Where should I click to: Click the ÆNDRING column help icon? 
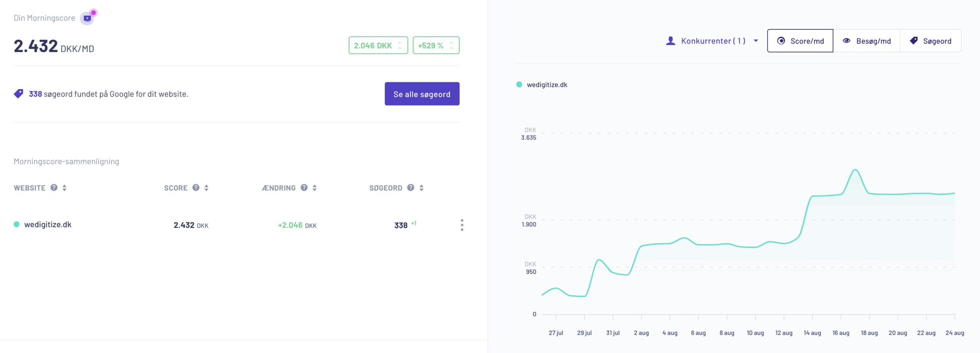pyautogui.click(x=304, y=187)
